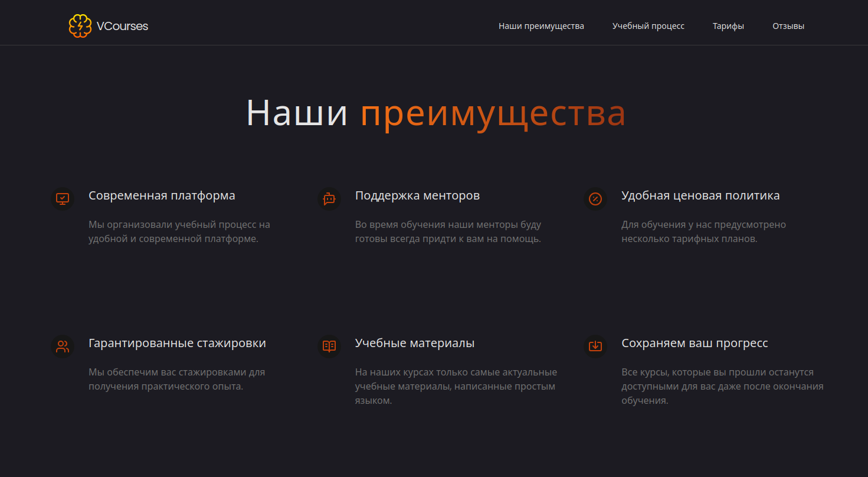Click the VCourses brain logo icon
Screen dimensions: 868x477
coord(80,26)
